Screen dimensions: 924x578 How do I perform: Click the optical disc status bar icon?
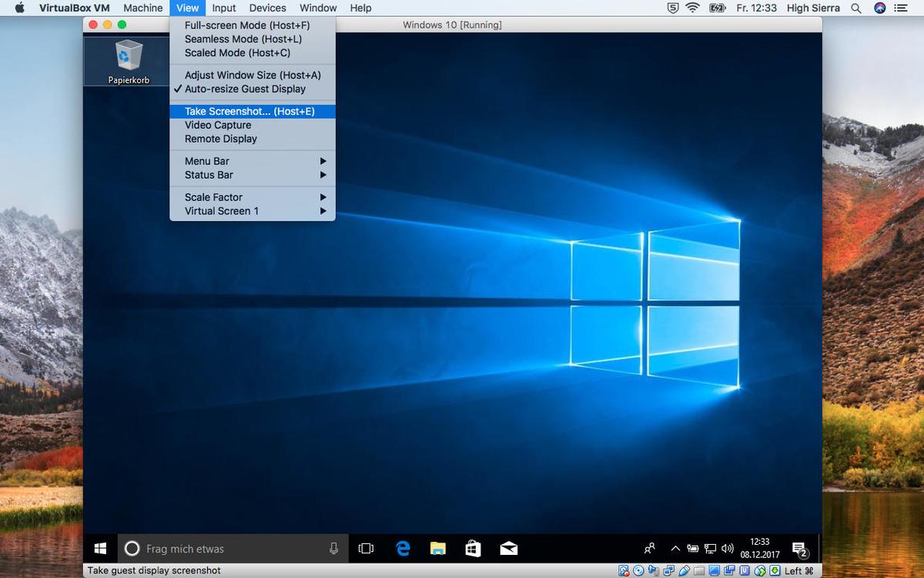pos(638,571)
